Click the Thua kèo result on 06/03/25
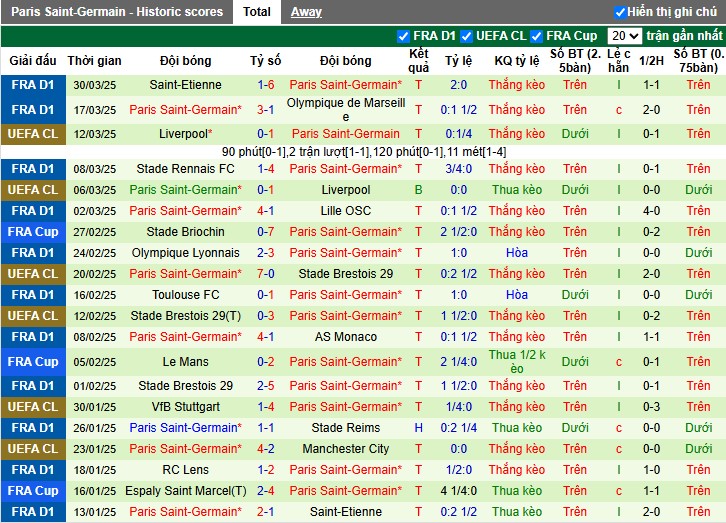The width and height of the screenshot is (726, 523). 517,190
